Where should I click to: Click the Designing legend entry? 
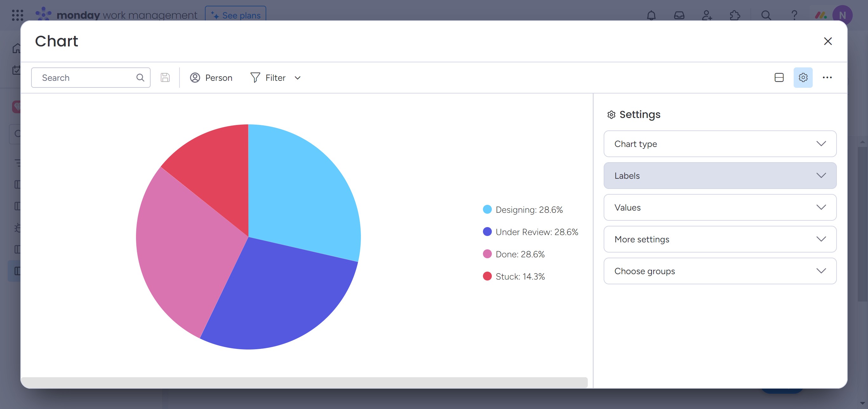pyautogui.click(x=523, y=209)
